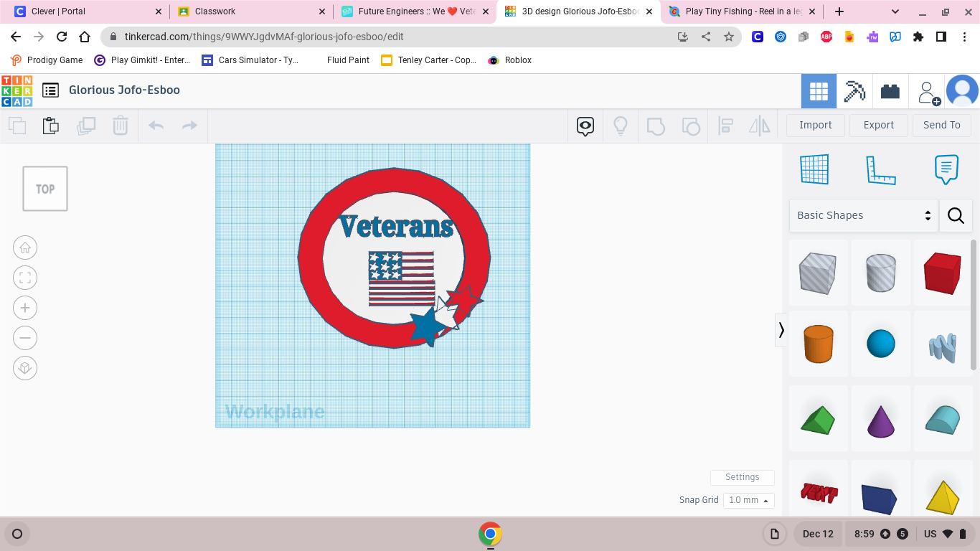Viewport: 980px width, 551px height.
Task: Open the Basic Shapes dropdown
Action: 864,215
